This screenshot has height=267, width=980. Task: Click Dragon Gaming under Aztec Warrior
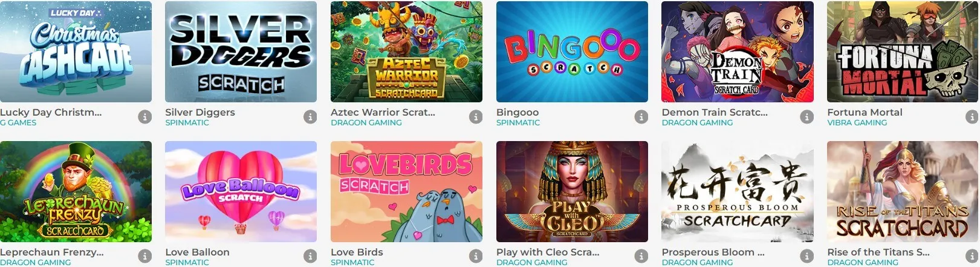366,123
